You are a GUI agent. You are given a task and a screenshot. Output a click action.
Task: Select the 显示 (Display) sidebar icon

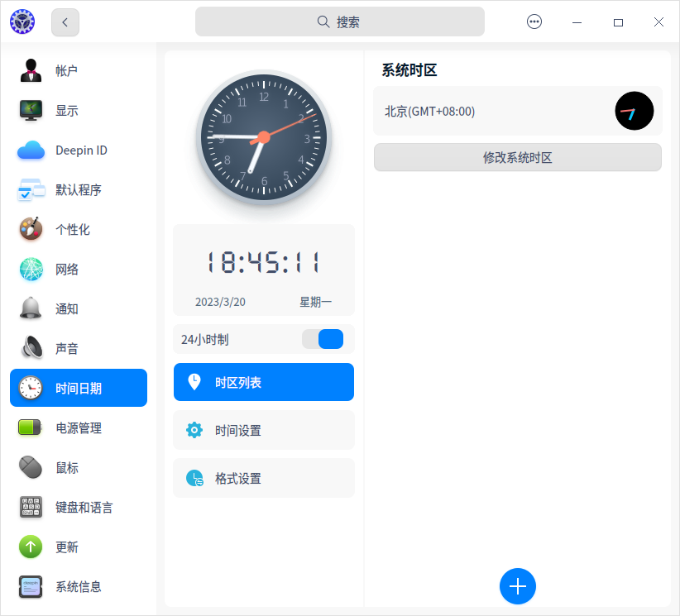(30, 110)
